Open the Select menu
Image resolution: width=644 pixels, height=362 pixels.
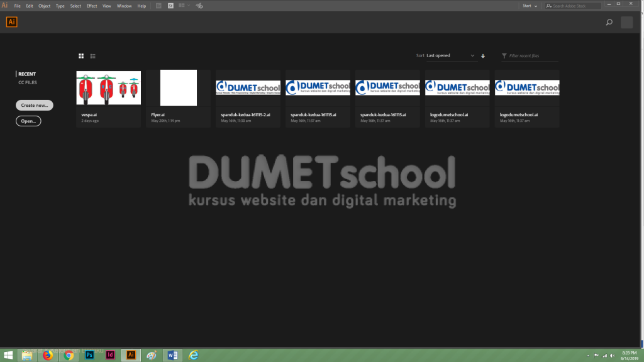pyautogui.click(x=75, y=6)
